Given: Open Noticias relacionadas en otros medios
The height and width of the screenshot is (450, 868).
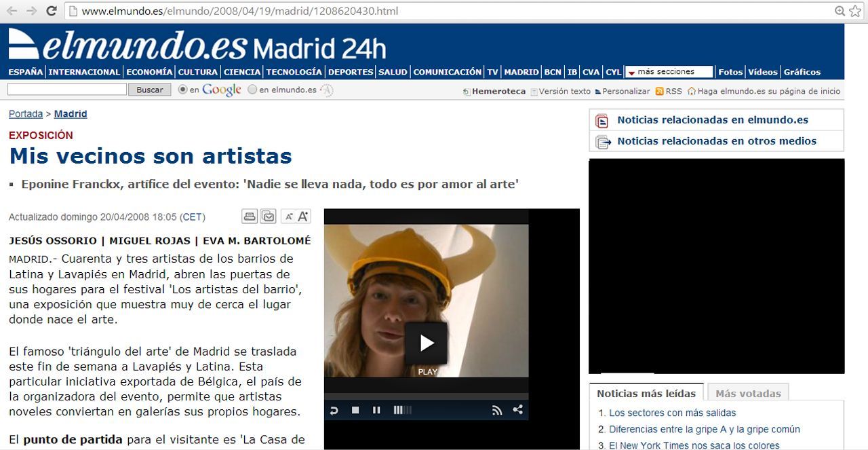Looking at the screenshot, I should pos(717,141).
